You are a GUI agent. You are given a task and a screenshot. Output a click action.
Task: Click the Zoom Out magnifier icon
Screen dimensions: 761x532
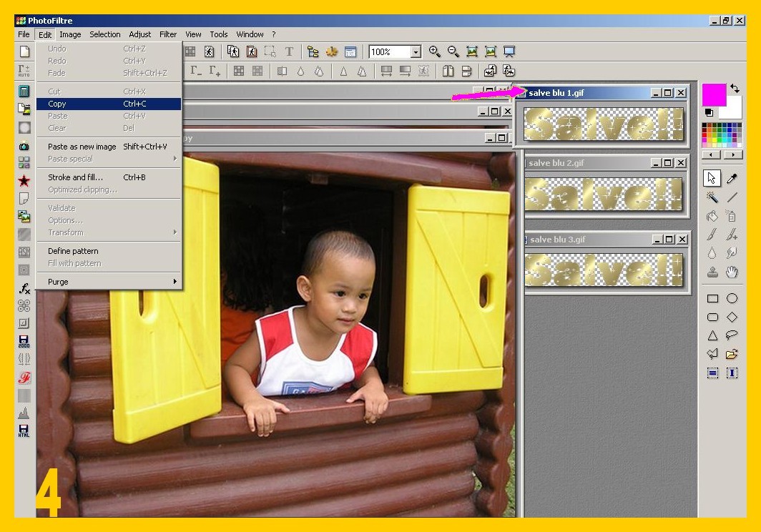tap(453, 51)
